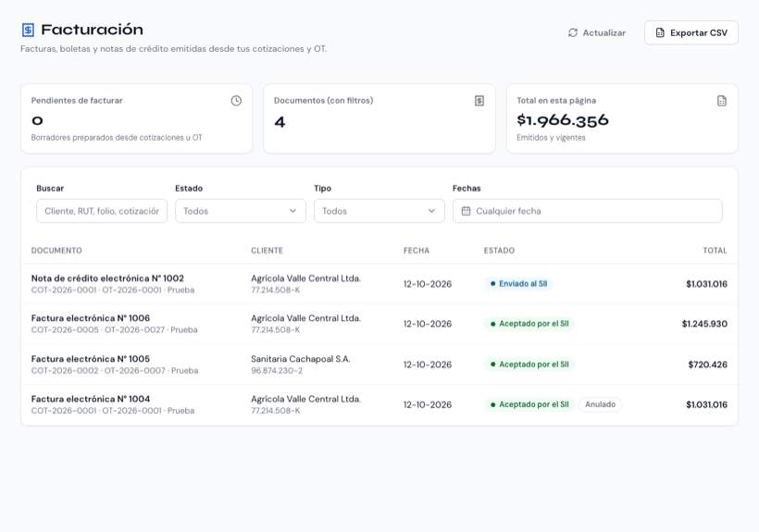This screenshot has width=759, height=532.
Task: Click the refresh arrows icon beside Actualizar
Action: [x=573, y=33]
